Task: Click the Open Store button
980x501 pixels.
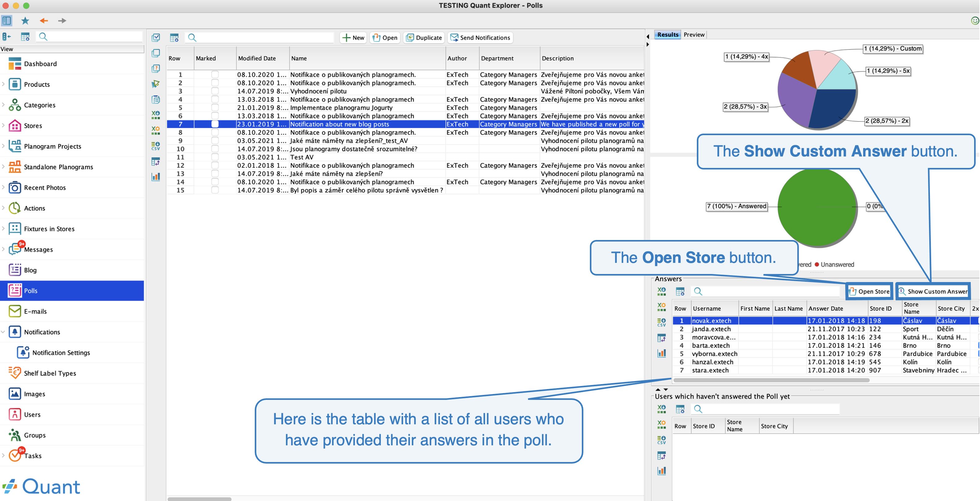Action: (x=869, y=291)
